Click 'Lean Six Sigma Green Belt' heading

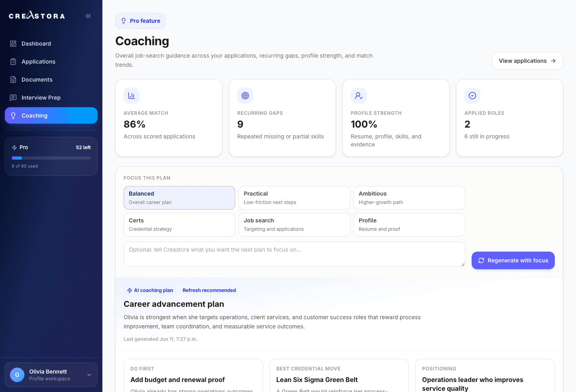tap(317, 380)
